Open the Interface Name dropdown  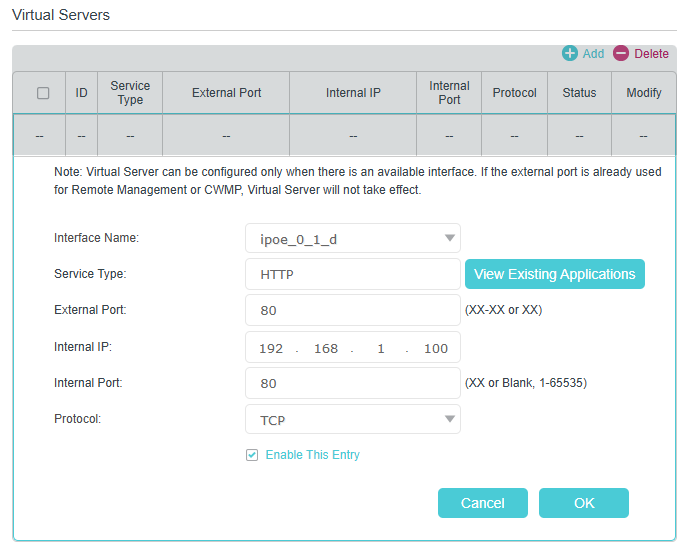[353, 238]
